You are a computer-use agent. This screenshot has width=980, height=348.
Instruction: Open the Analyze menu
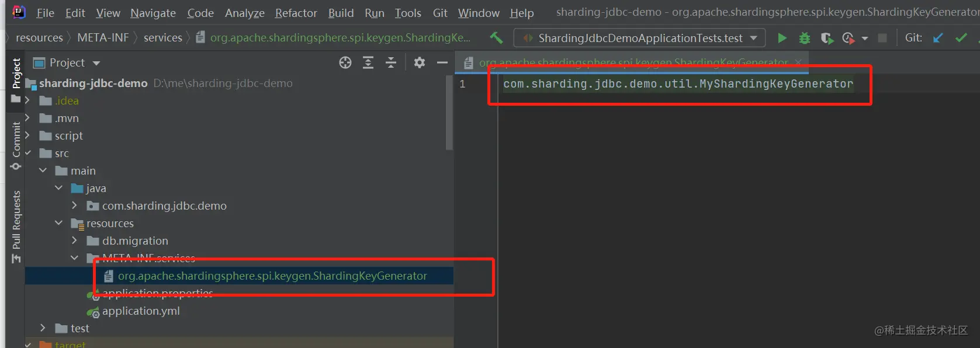245,13
